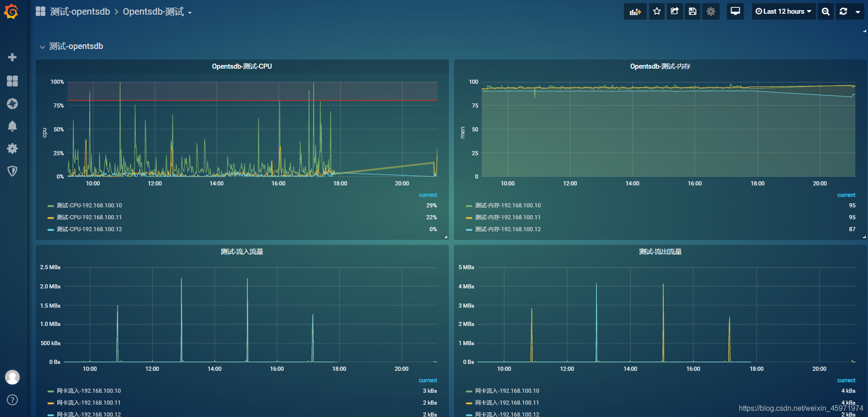Sort the 内存 legend by the current column
The width and height of the screenshot is (868, 417).
tap(846, 195)
